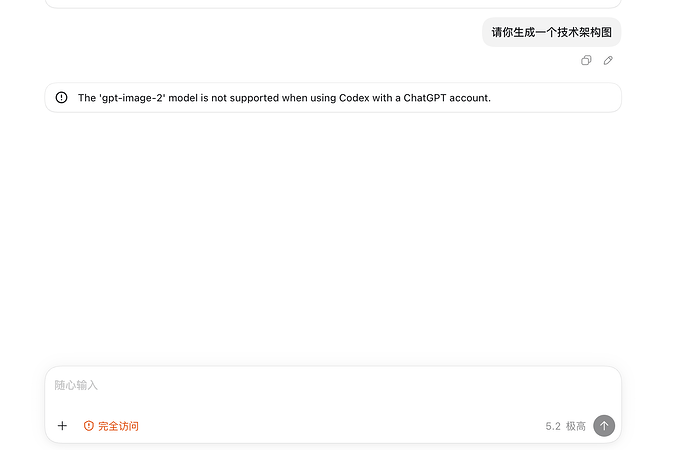
Task: Click the 'gpt-image-2' model name in error
Action: (x=132, y=98)
